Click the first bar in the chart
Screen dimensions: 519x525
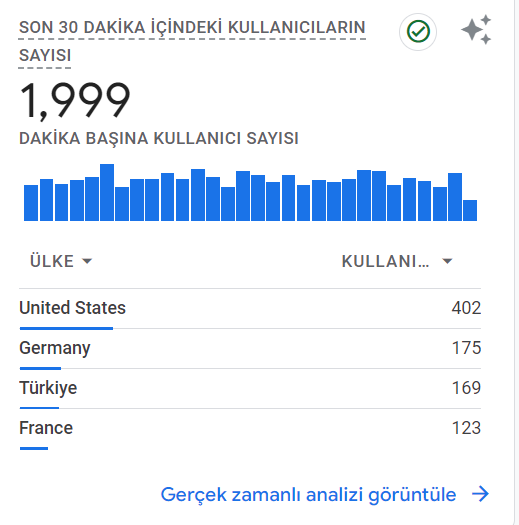(x=31, y=203)
